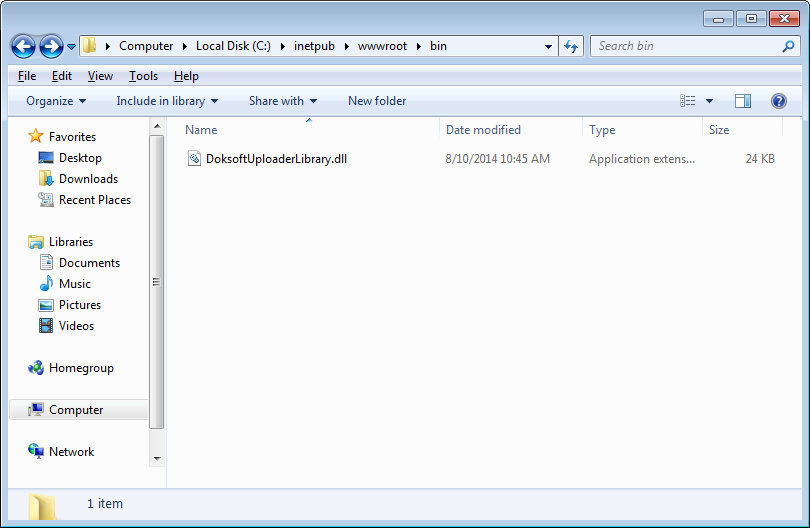Image resolution: width=810 pixels, height=528 pixels.
Task: Expand the Organize dropdown menu
Action: (56, 101)
